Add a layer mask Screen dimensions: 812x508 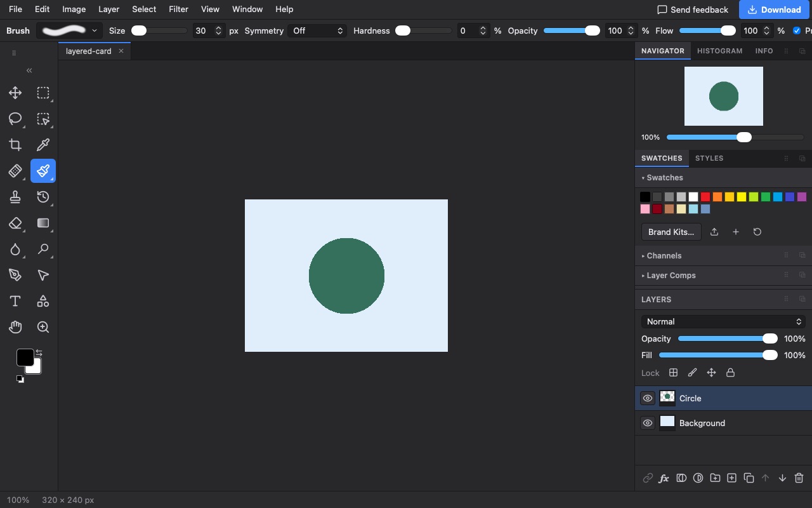pos(681,478)
